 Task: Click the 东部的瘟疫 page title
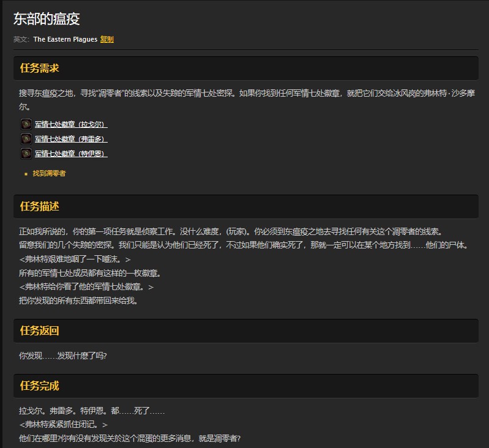coord(47,19)
